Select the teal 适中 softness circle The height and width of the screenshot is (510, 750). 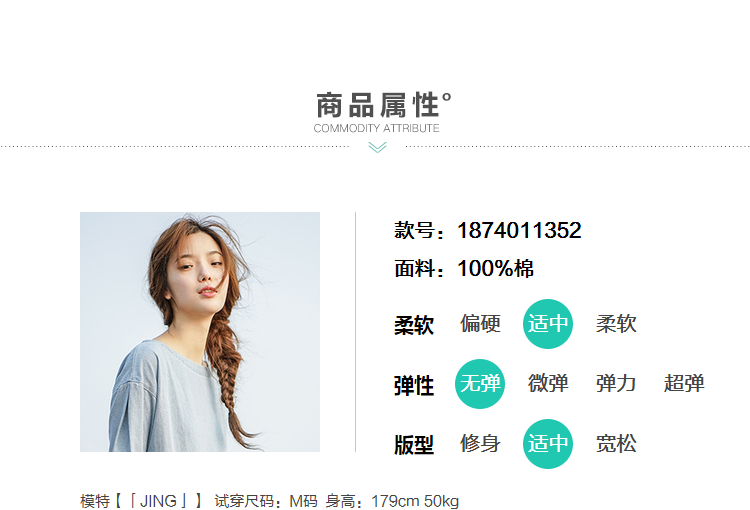tap(548, 324)
